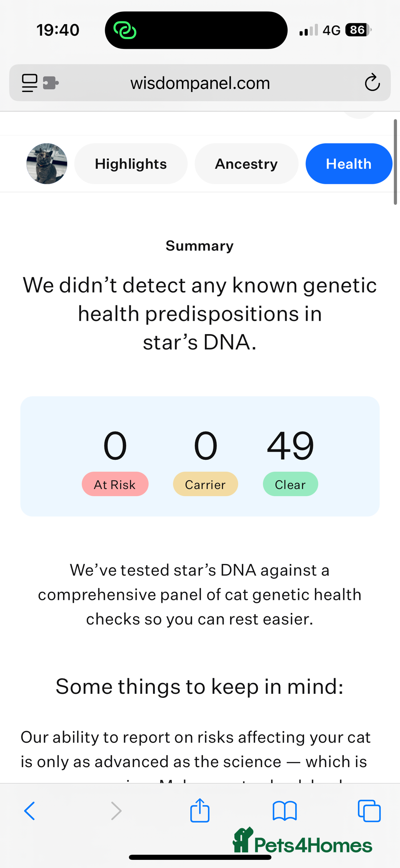
Task: Tap the cat profile photo thumbnail
Action: [x=47, y=164]
